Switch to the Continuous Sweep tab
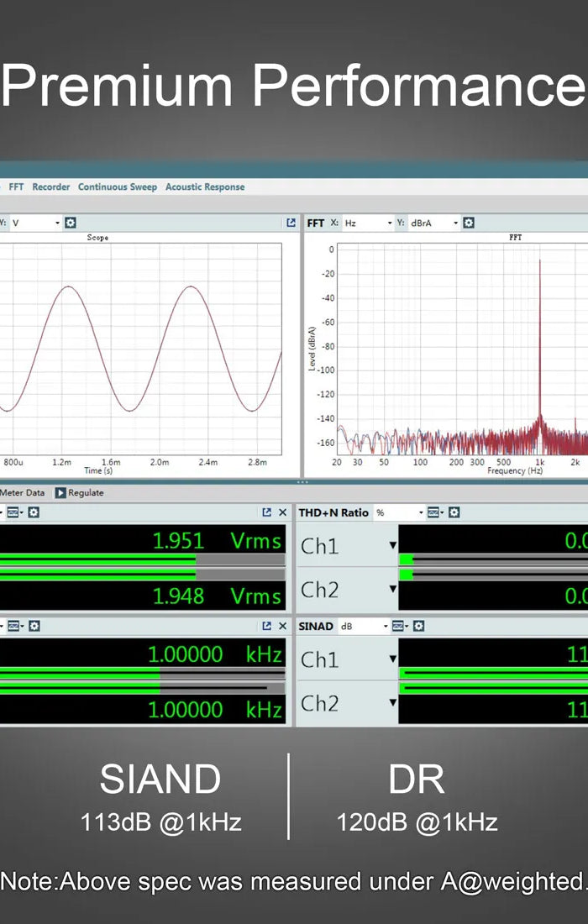Image resolution: width=588 pixels, height=924 pixels. click(x=117, y=186)
